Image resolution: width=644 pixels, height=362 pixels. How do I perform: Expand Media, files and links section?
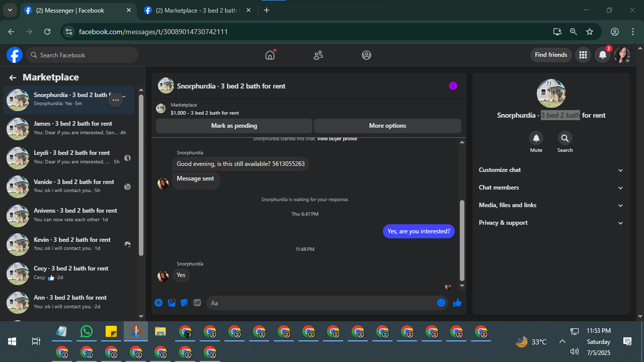point(551,205)
